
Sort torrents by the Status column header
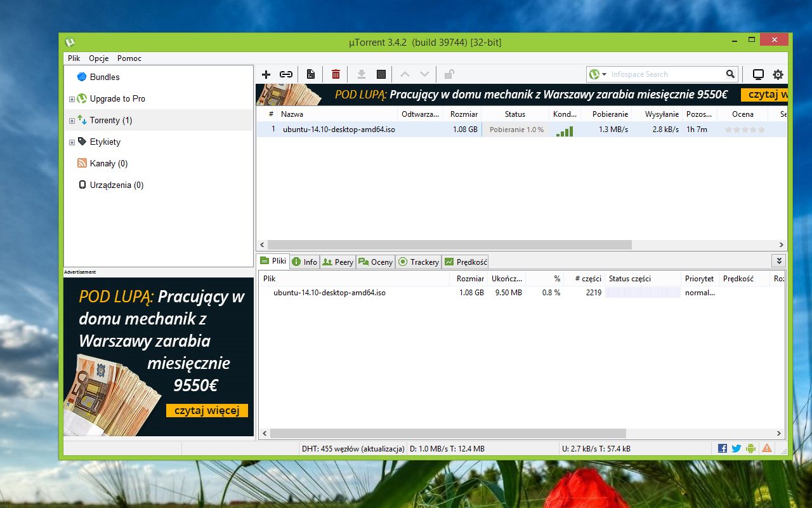pos(515,114)
